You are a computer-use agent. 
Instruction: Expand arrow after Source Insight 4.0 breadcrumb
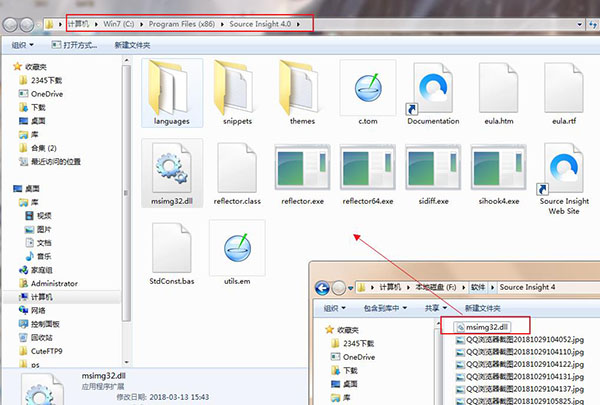tap(298, 24)
